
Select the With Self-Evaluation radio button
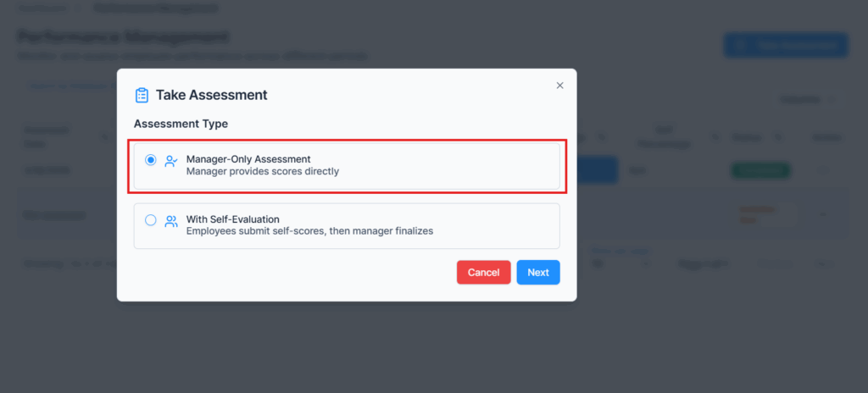151,220
